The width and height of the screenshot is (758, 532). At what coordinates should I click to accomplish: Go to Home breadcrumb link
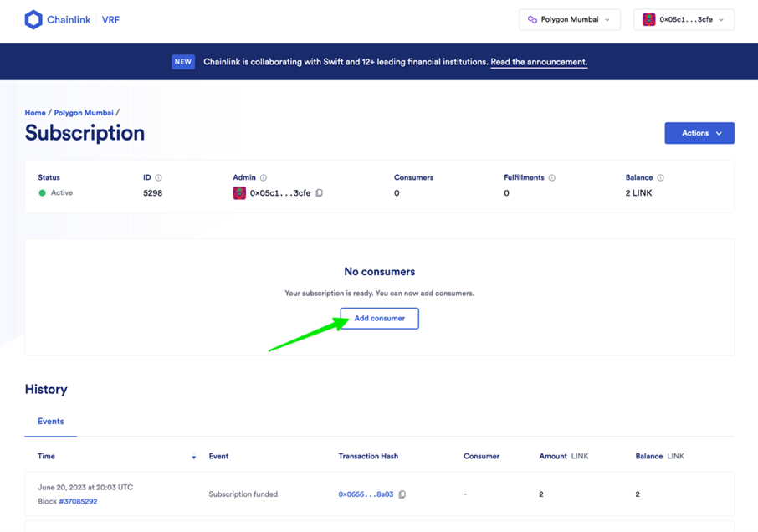(x=35, y=113)
